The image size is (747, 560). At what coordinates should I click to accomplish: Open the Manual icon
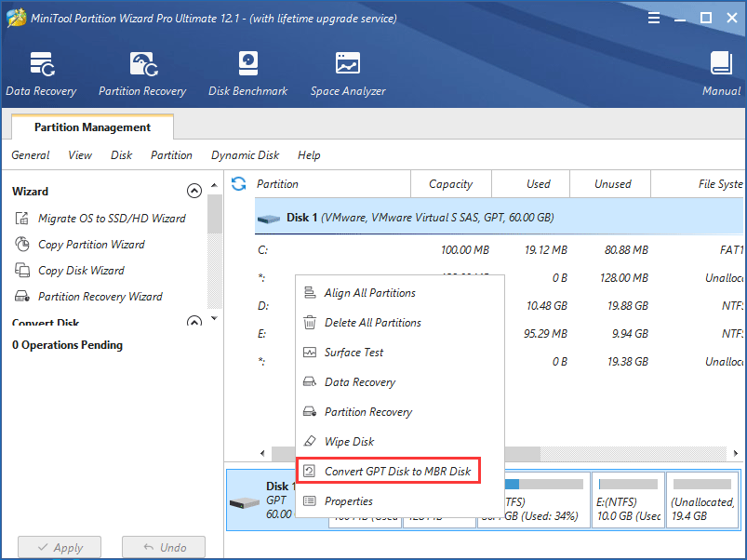(x=721, y=73)
